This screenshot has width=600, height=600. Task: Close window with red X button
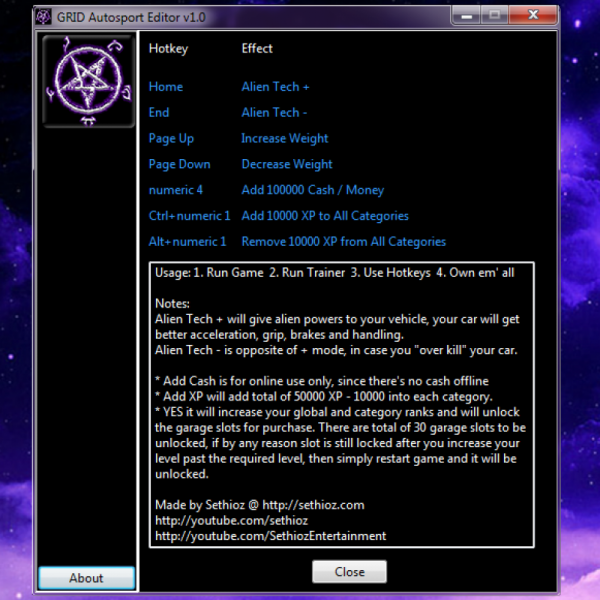[x=533, y=16]
